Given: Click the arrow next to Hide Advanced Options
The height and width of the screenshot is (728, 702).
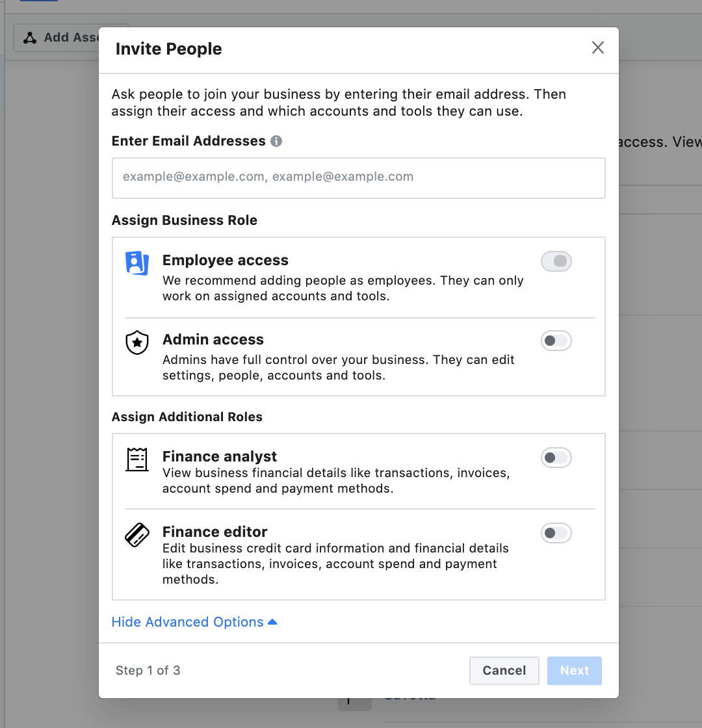Looking at the screenshot, I should point(273,622).
